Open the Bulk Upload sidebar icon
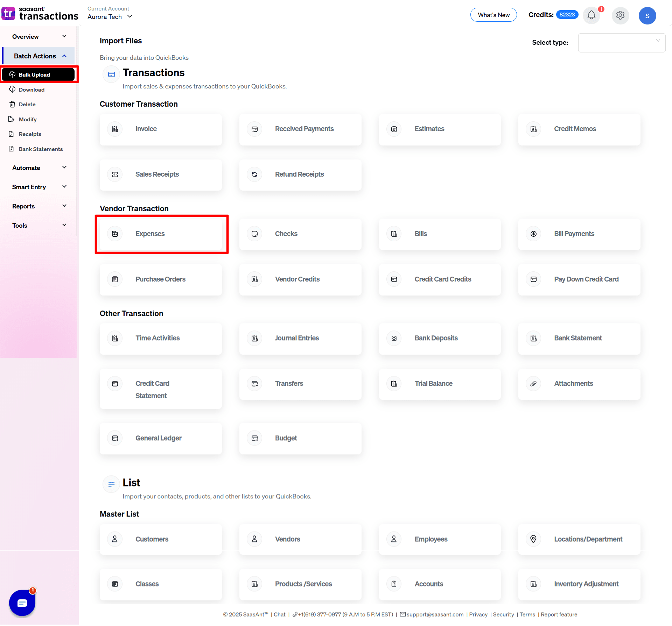The height and width of the screenshot is (626, 672). 12,74
